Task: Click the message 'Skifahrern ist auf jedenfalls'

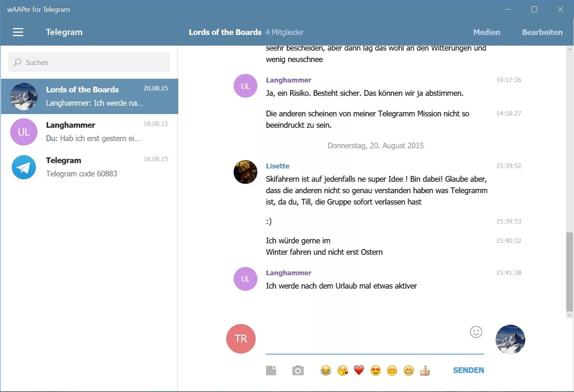Action: coord(376,190)
